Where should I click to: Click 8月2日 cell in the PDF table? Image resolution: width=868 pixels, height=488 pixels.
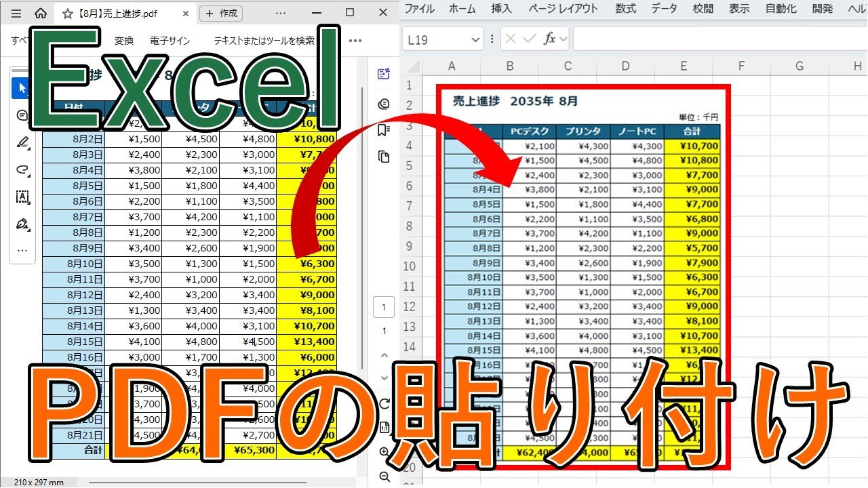click(x=74, y=139)
